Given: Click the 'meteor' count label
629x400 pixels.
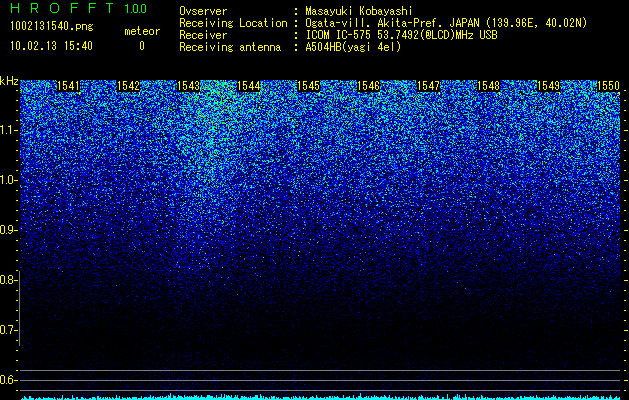Looking at the screenshot, I should coord(142,31).
